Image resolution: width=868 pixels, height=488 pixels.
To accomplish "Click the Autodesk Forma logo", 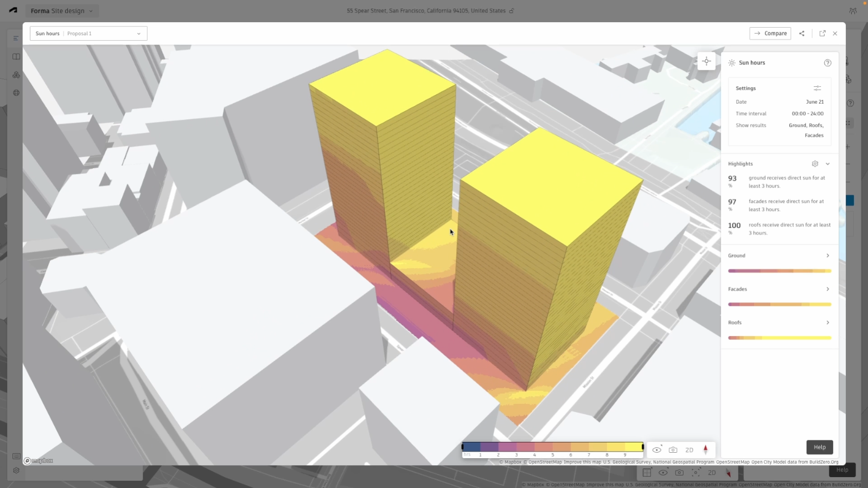I will (13, 10).
